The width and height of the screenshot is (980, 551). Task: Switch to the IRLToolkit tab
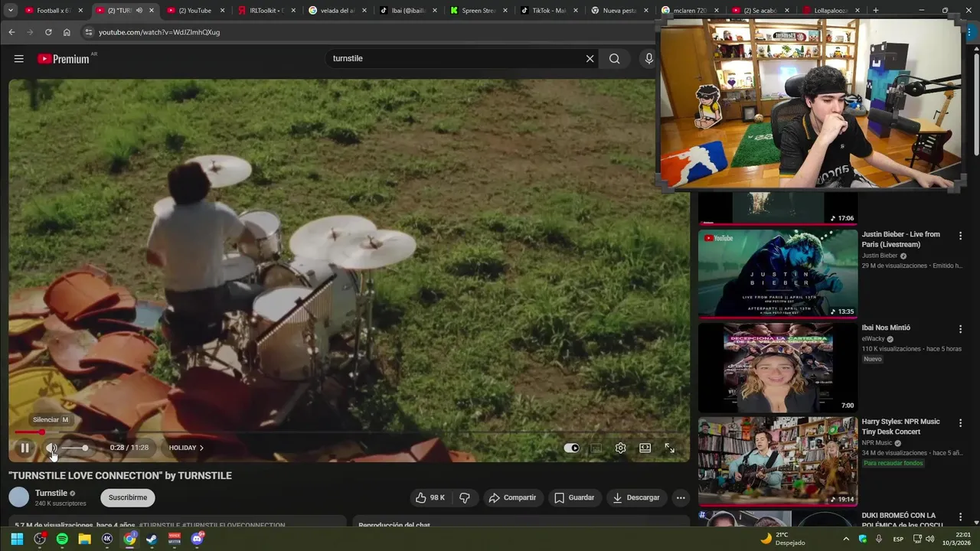pos(266,11)
